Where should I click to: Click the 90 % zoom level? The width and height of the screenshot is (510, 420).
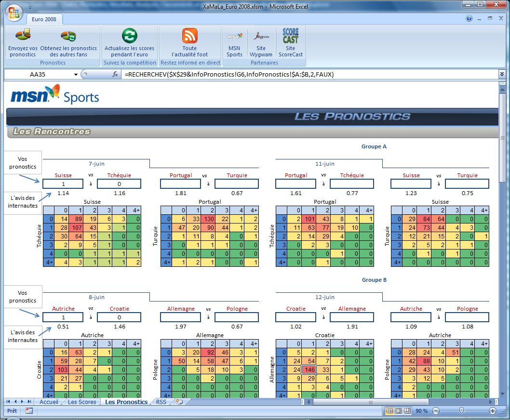click(x=421, y=411)
